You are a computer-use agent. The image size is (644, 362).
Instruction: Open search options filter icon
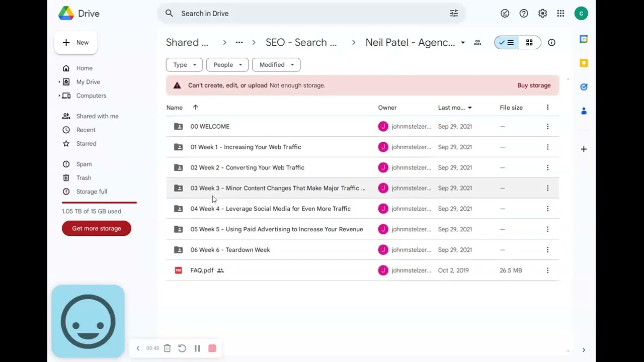click(454, 14)
